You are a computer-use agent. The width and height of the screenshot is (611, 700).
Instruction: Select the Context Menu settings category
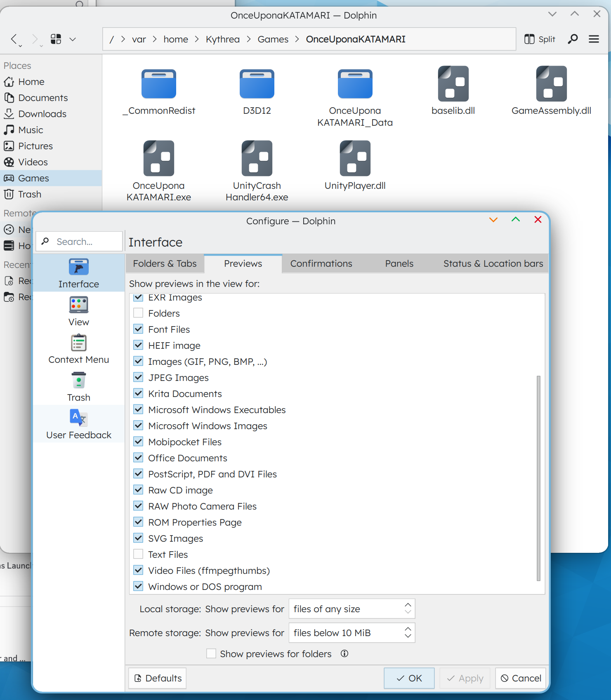click(x=79, y=349)
